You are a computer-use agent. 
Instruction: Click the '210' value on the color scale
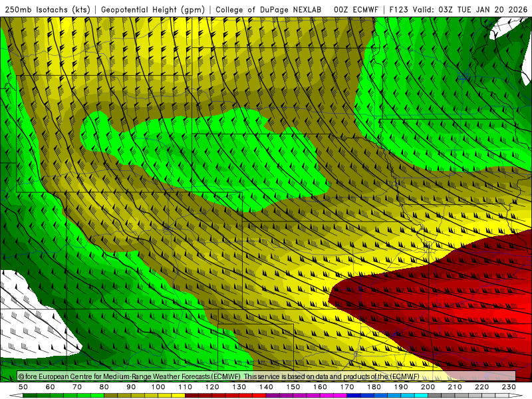pos(455,387)
